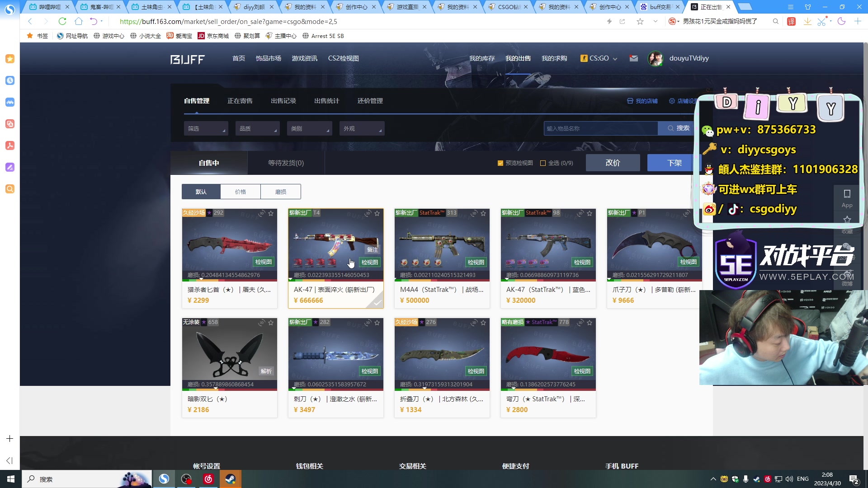
Task: Click 检视图 on the M4A4 card
Action: (x=476, y=262)
